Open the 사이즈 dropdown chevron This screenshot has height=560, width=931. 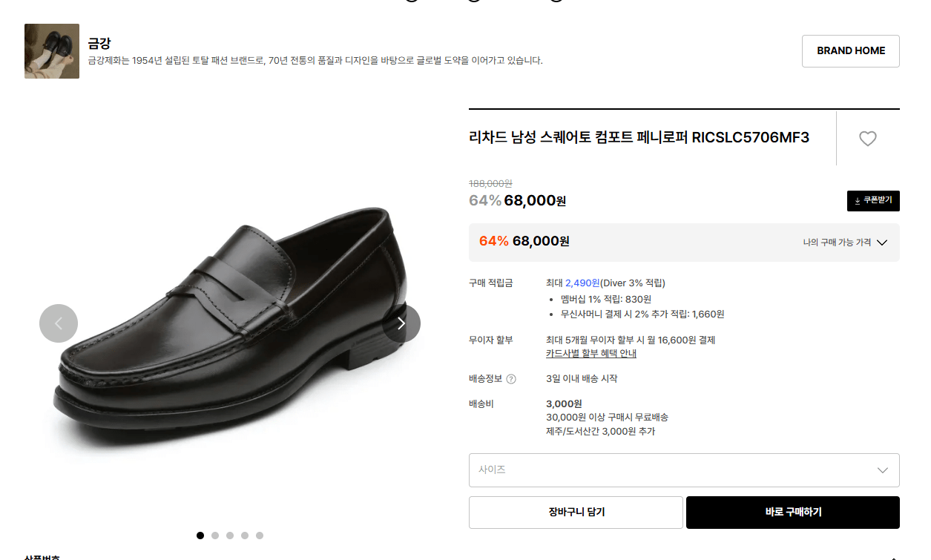coord(883,470)
